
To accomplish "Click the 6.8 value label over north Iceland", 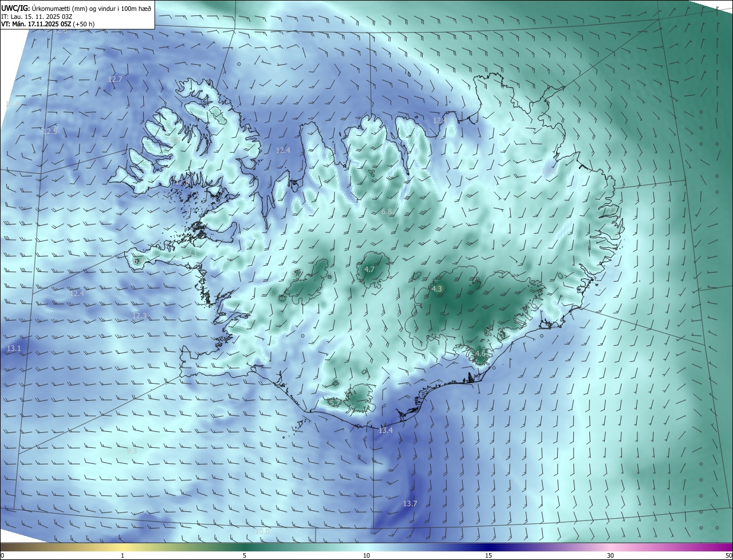I will 387,211.
